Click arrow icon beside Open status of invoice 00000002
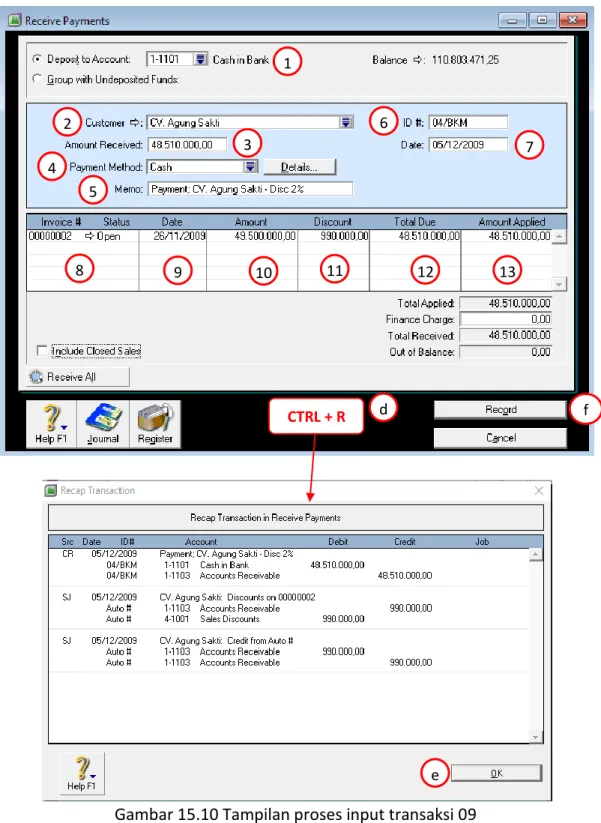 point(90,236)
